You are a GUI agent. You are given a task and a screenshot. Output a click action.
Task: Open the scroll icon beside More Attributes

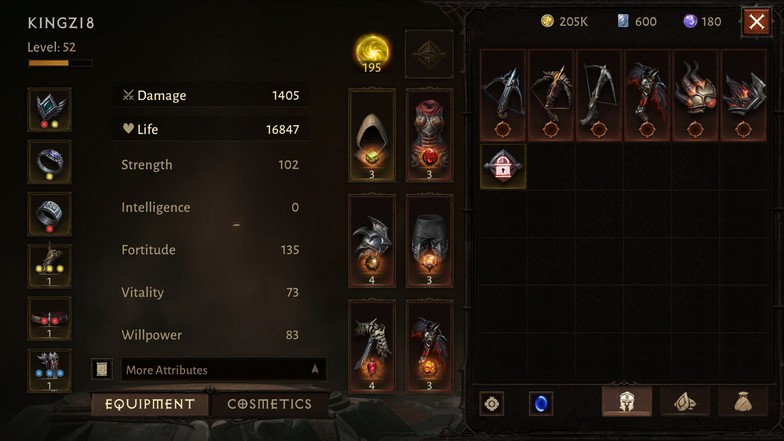point(102,370)
